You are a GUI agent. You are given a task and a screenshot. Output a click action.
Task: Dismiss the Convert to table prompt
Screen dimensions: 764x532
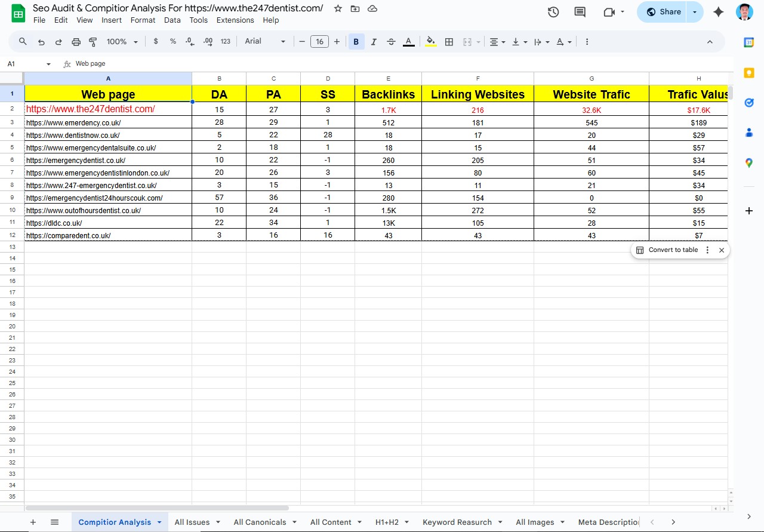click(722, 250)
